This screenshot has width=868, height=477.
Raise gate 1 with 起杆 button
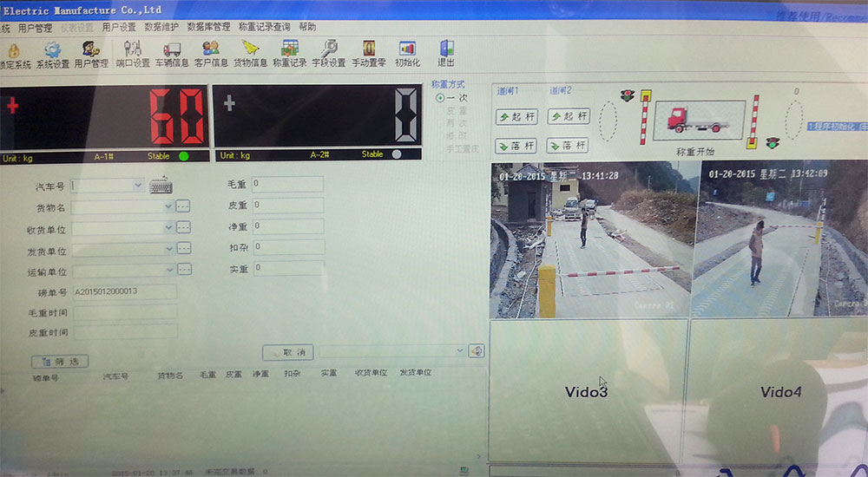pyautogui.click(x=516, y=116)
